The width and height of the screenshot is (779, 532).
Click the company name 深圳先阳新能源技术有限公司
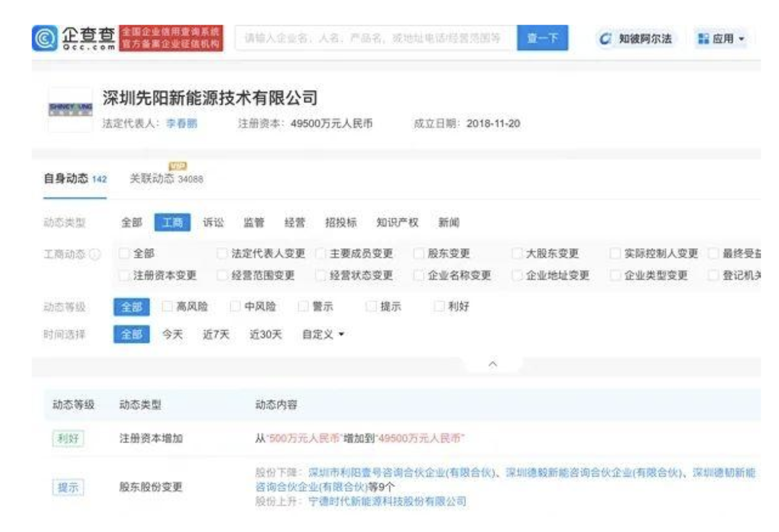[209, 97]
